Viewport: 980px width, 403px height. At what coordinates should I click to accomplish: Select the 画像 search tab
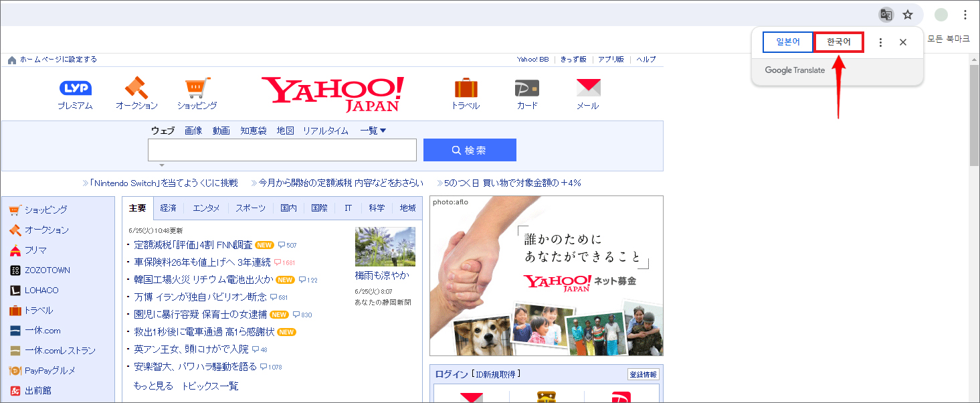(193, 131)
